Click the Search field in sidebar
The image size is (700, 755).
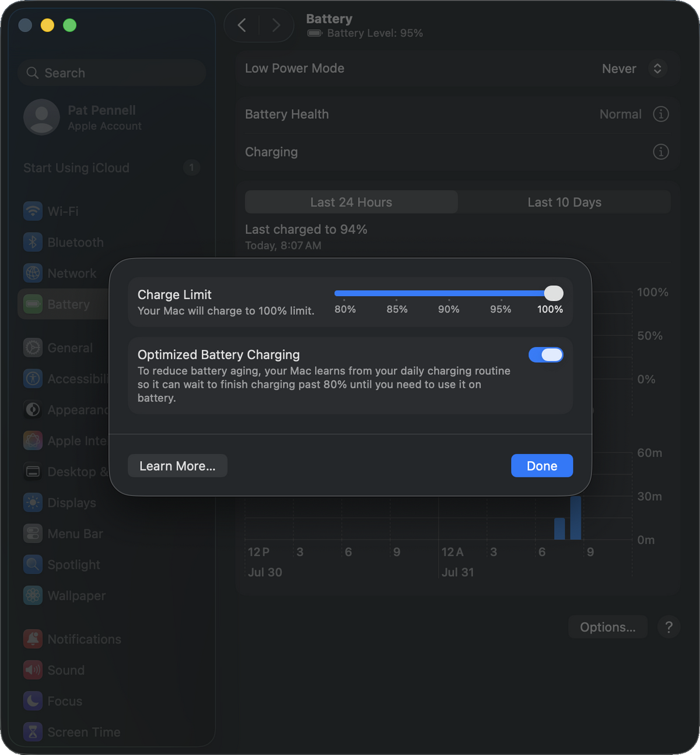[x=111, y=73]
